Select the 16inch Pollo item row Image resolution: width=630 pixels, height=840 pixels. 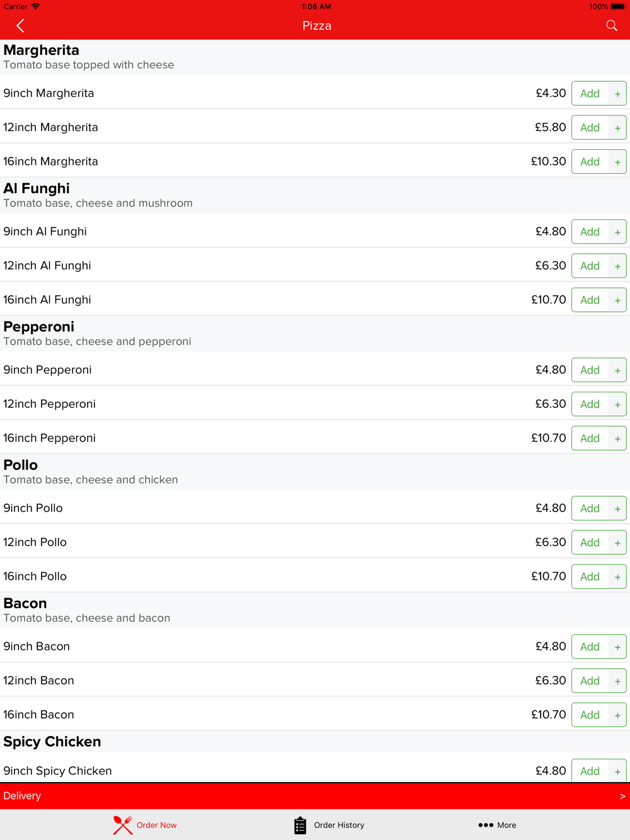(315, 576)
